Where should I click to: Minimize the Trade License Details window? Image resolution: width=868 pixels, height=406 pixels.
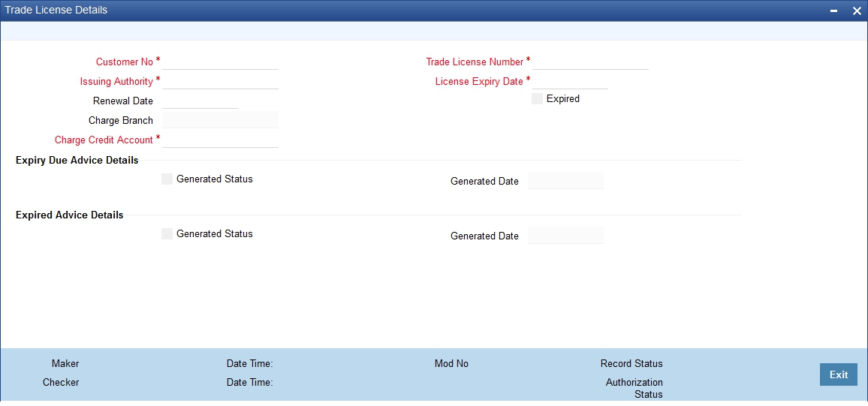833,11
